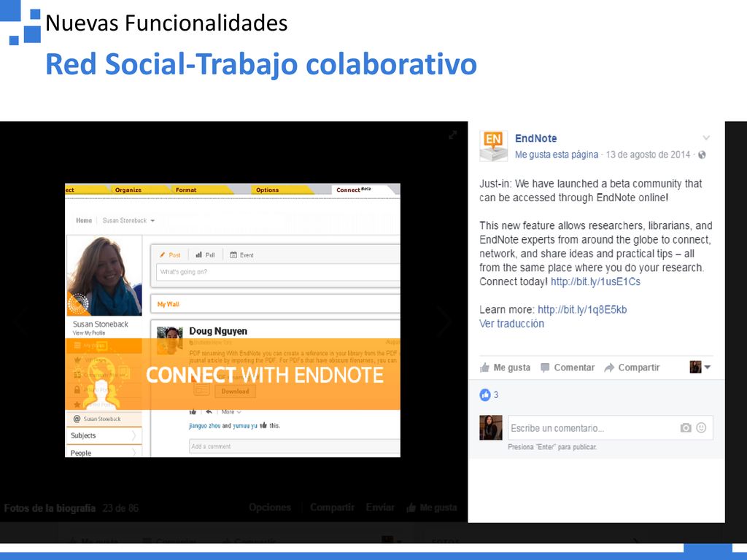Select the Connect Beta tab
The width and height of the screenshot is (747, 560).
point(354,190)
